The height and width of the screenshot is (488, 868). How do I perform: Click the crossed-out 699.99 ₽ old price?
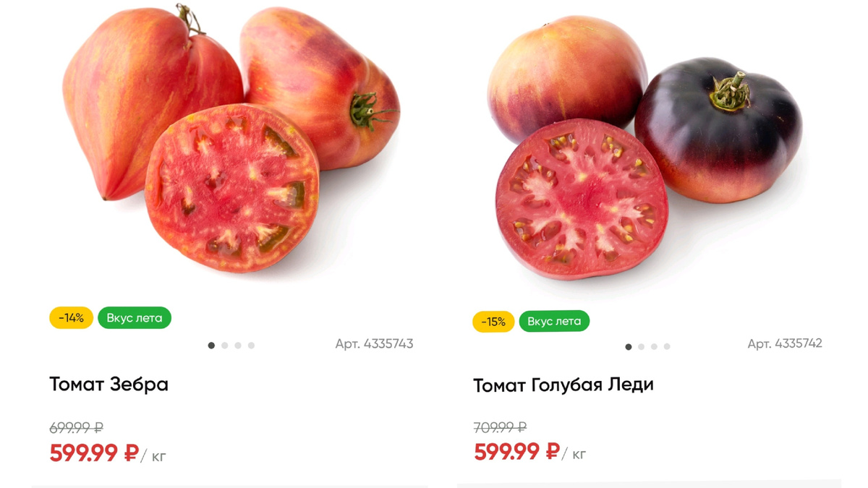[x=75, y=428]
